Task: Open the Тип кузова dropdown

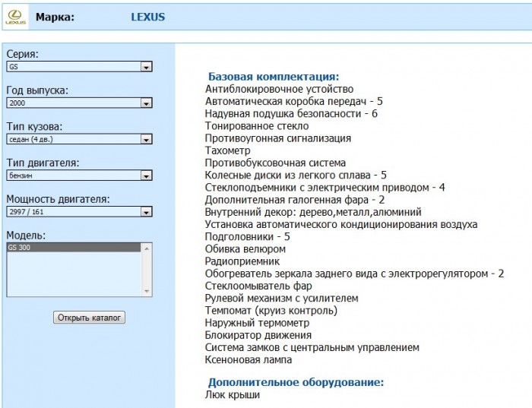Action: point(79,139)
